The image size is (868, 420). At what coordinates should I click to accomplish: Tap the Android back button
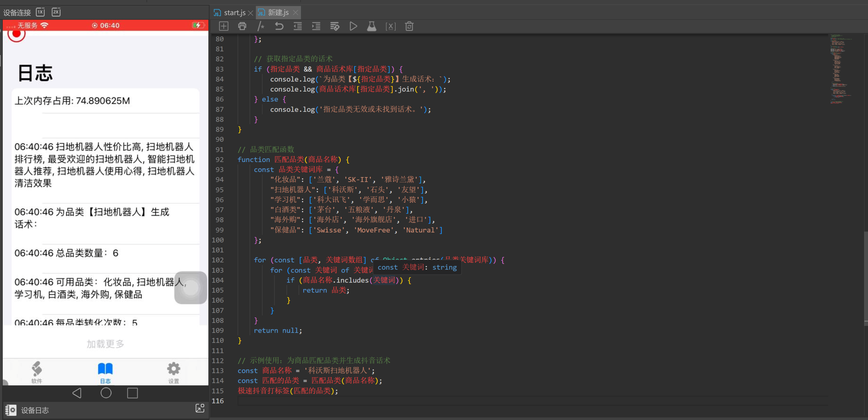pyautogui.click(x=77, y=393)
